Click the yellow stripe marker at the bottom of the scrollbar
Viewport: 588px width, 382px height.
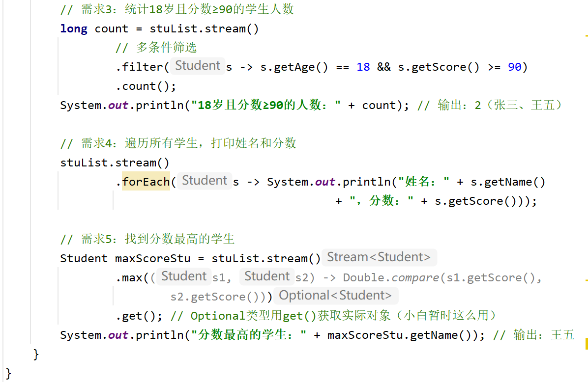(x=587, y=344)
